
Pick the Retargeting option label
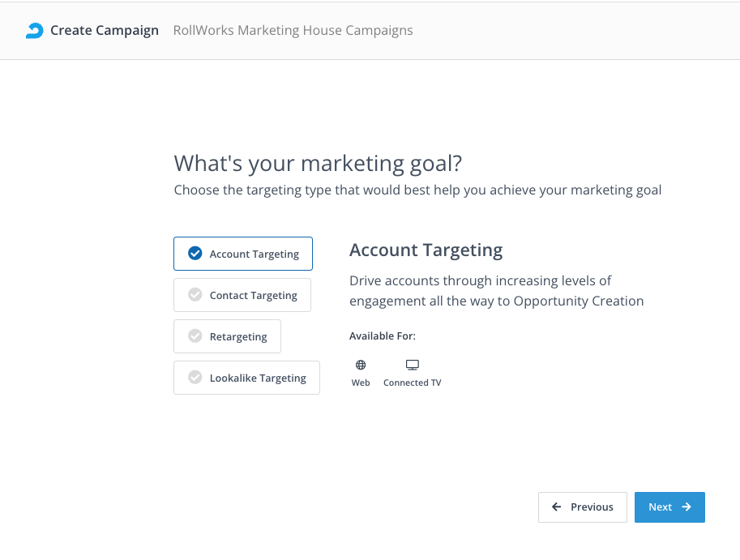click(238, 336)
